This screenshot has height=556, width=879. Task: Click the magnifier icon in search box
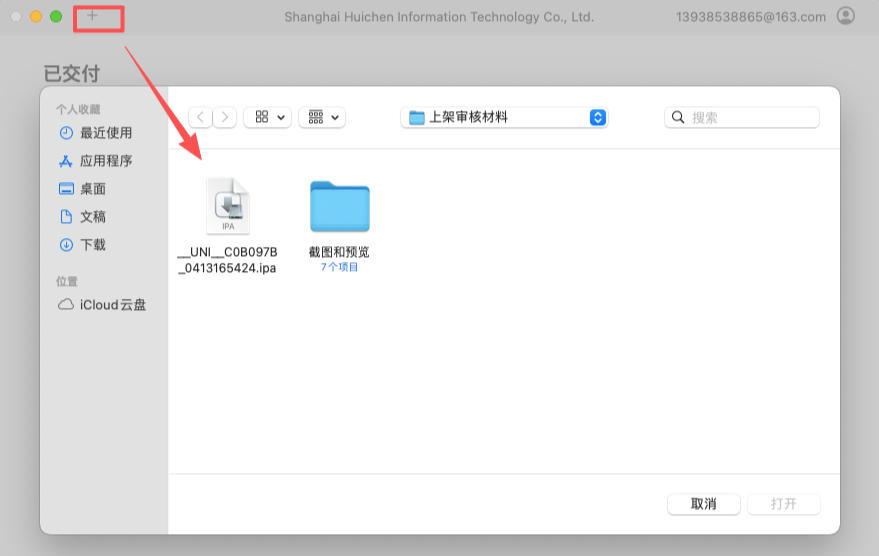click(x=678, y=117)
